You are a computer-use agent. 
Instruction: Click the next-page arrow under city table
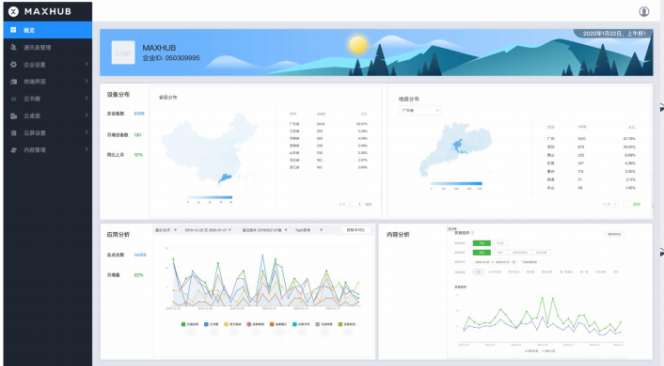[616, 204]
